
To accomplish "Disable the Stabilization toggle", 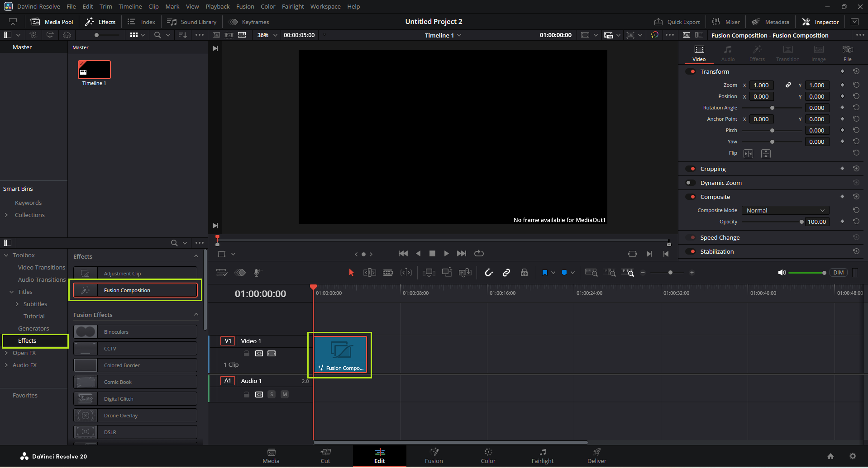I will (x=690, y=251).
